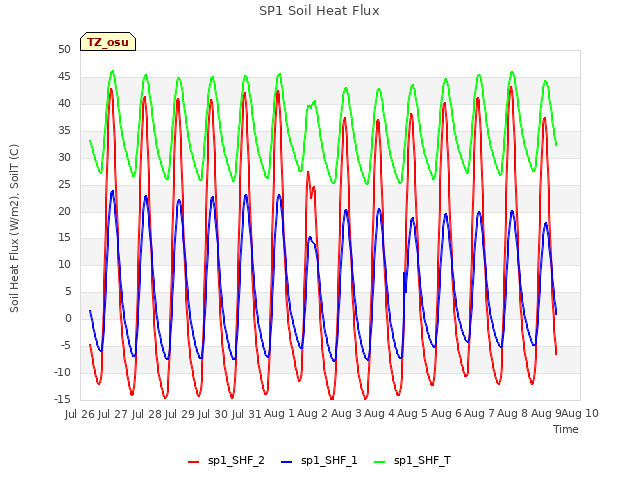Click the 40 y-axis tick label
640x480 pixels.
click(64, 104)
